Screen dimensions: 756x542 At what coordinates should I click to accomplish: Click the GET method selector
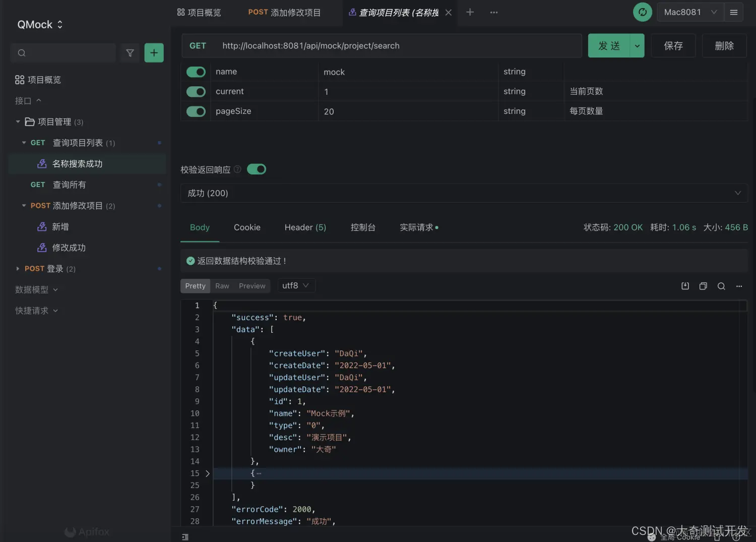point(198,46)
